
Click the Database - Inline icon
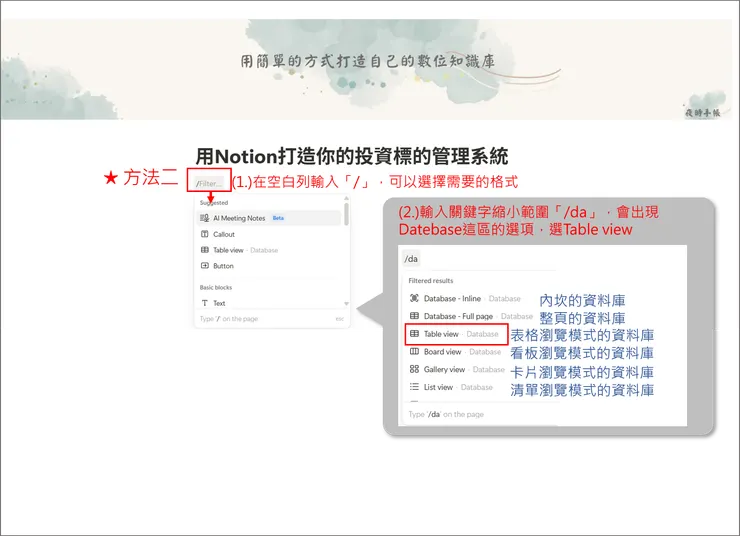pyautogui.click(x=414, y=298)
